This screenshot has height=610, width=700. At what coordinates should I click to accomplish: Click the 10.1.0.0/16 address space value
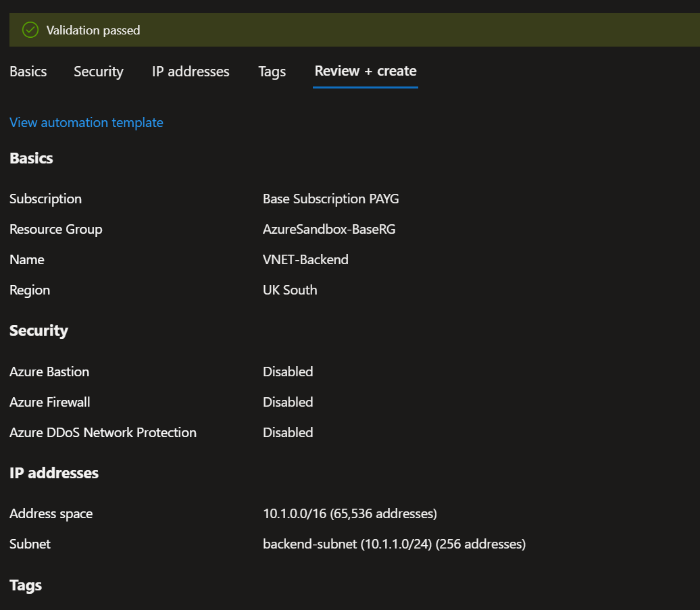tap(349, 513)
